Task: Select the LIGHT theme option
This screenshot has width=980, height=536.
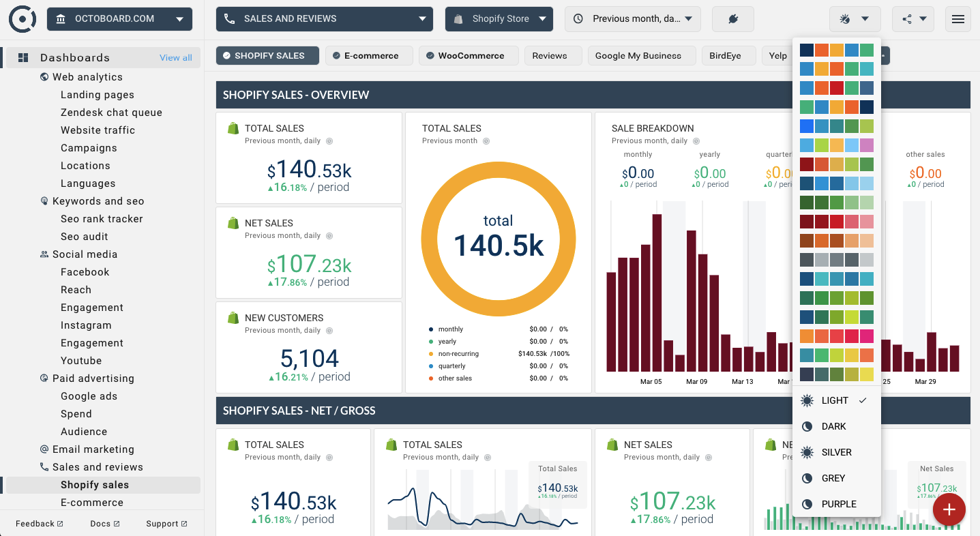Action: (x=835, y=400)
